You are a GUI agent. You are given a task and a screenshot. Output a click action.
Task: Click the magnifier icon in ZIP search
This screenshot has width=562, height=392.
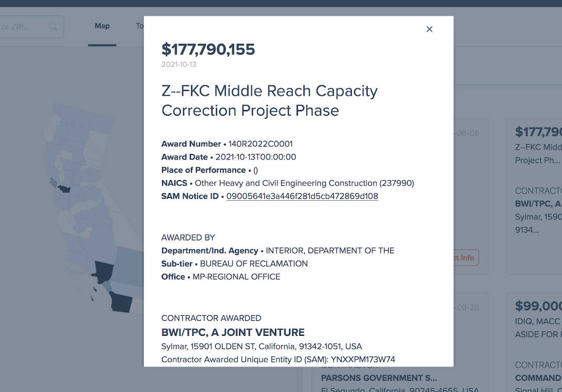coord(53,27)
